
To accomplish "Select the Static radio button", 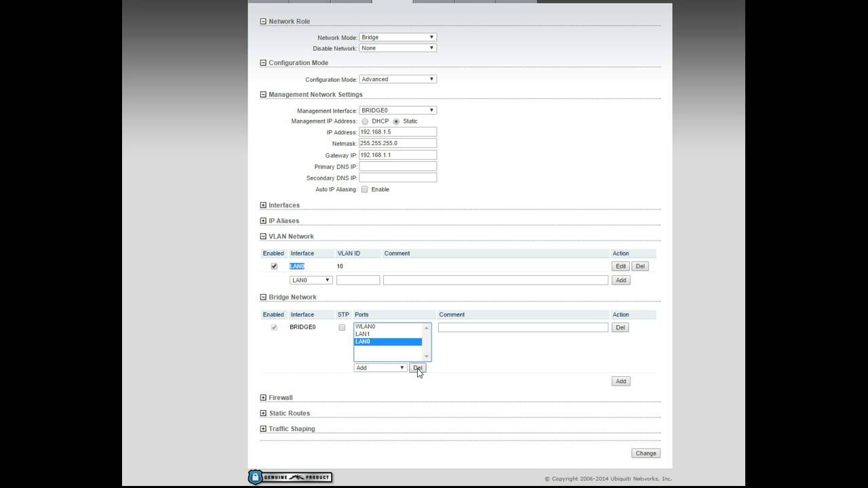I will 396,121.
